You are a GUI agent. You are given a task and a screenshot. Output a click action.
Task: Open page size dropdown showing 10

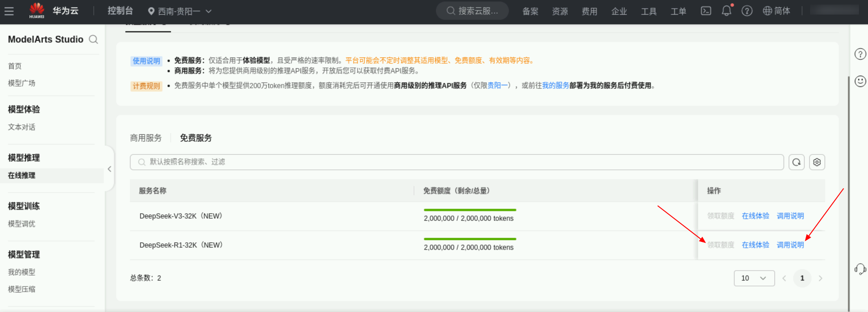(x=754, y=278)
